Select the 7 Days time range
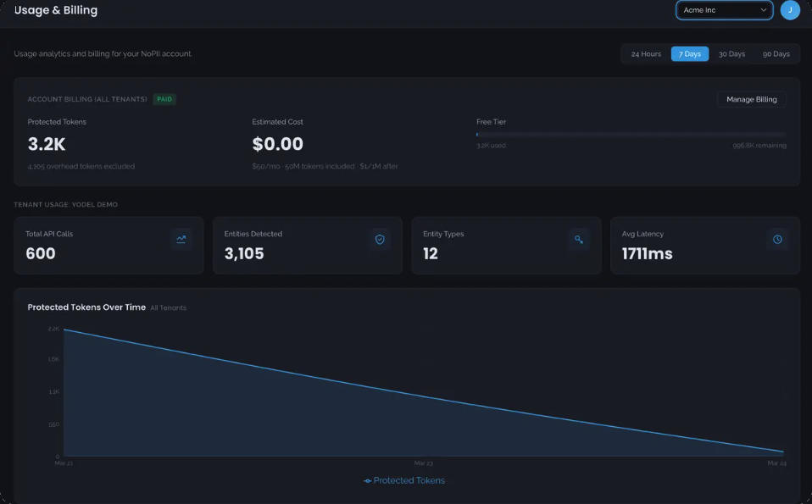This screenshot has height=504, width=812. [x=690, y=54]
